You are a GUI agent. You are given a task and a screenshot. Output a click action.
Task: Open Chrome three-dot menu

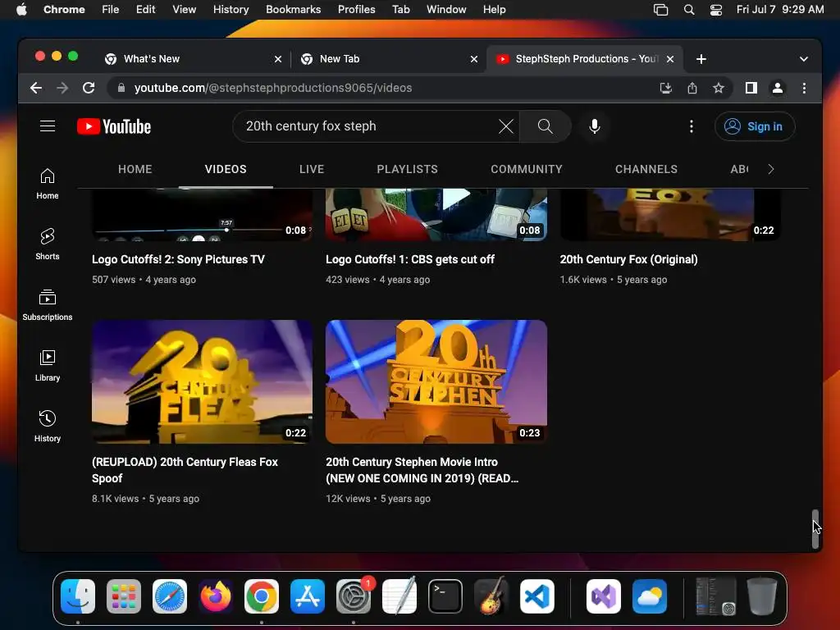pos(804,88)
